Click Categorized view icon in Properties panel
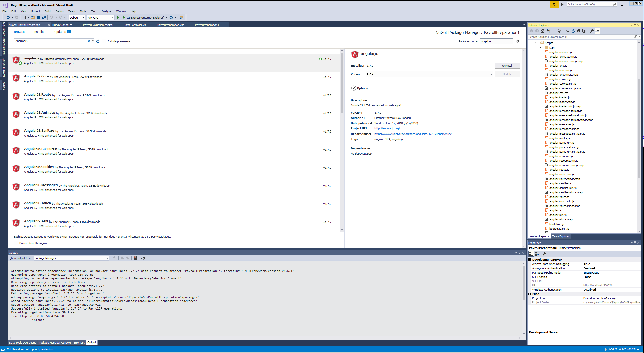This screenshot has height=353, width=644. click(531, 254)
